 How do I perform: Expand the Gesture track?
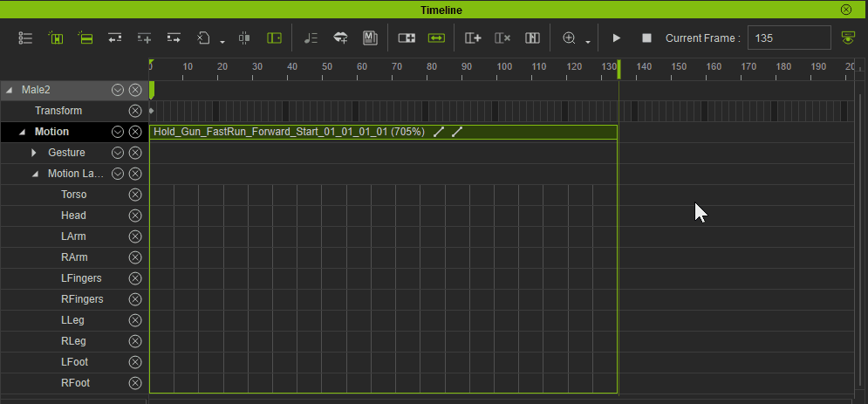pos(34,153)
